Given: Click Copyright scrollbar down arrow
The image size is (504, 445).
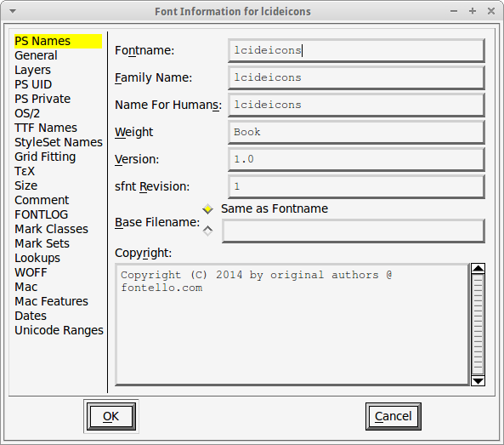Looking at the screenshot, I should click(478, 380).
